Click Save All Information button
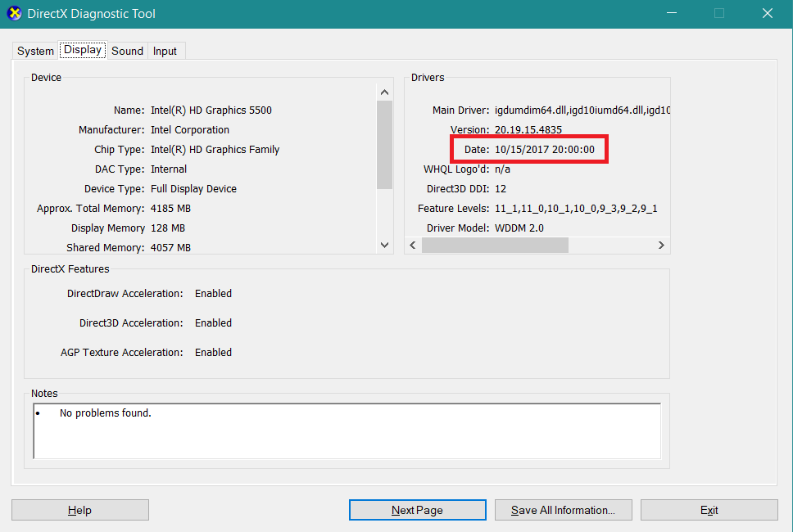This screenshot has height=532, width=793. tap(563, 510)
